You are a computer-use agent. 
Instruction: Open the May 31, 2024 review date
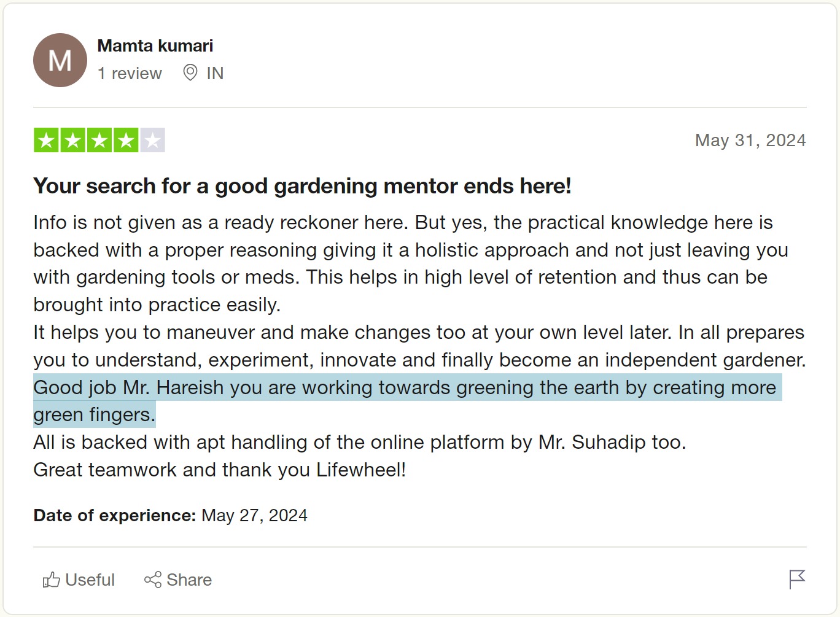pyautogui.click(x=750, y=141)
